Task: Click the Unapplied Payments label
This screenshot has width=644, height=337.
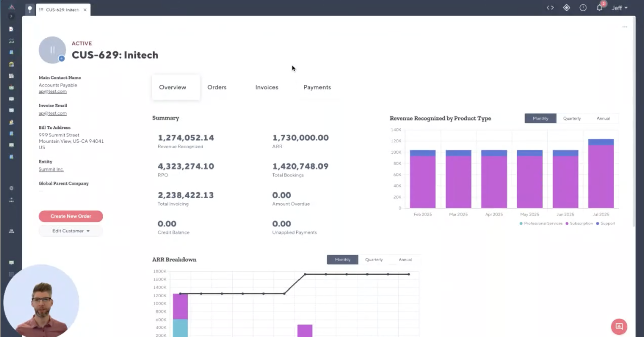Action: 294,232
